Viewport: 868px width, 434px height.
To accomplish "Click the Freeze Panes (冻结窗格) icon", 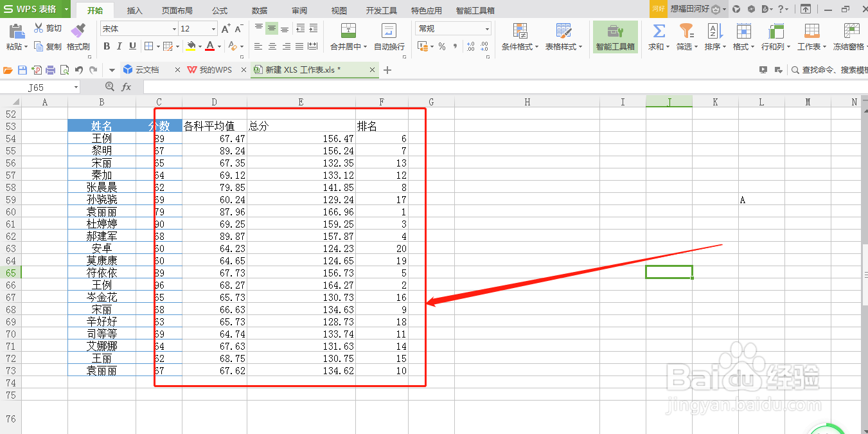I will [852, 31].
